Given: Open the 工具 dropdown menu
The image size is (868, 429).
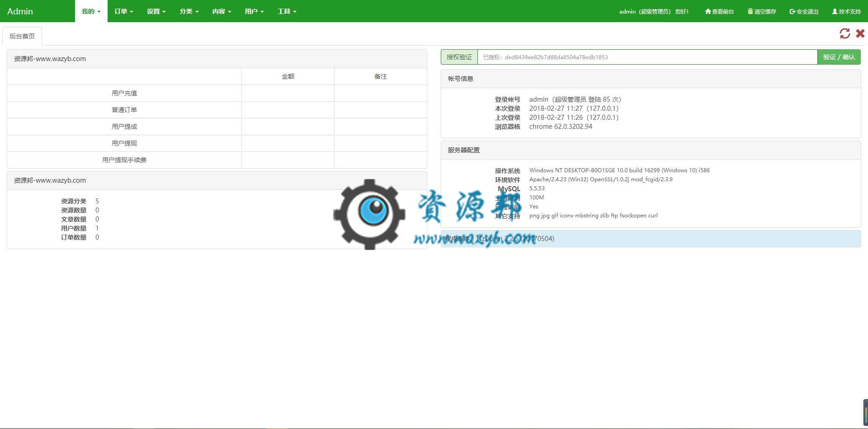Looking at the screenshot, I should pyautogui.click(x=287, y=11).
